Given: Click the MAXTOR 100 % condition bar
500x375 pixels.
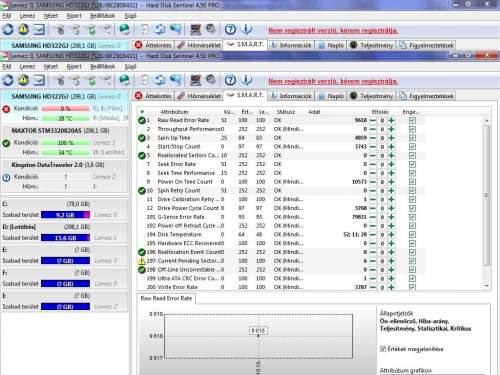Looking at the screenshot, I should 66,143.
